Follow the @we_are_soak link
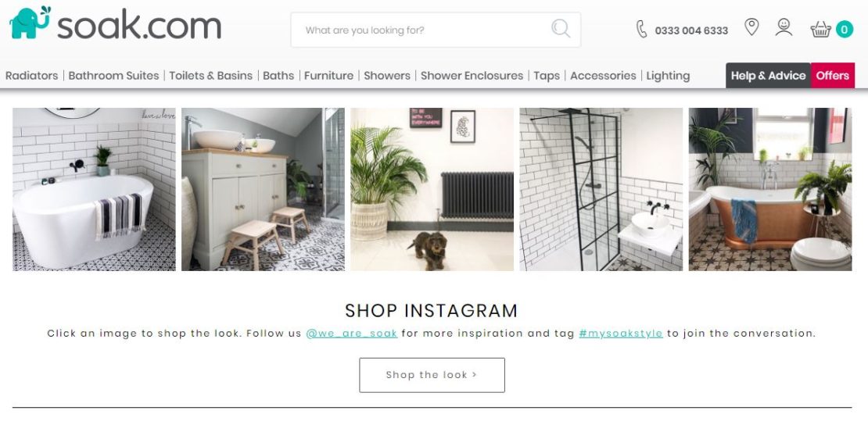The height and width of the screenshot is (432, 868). (352, 334)
